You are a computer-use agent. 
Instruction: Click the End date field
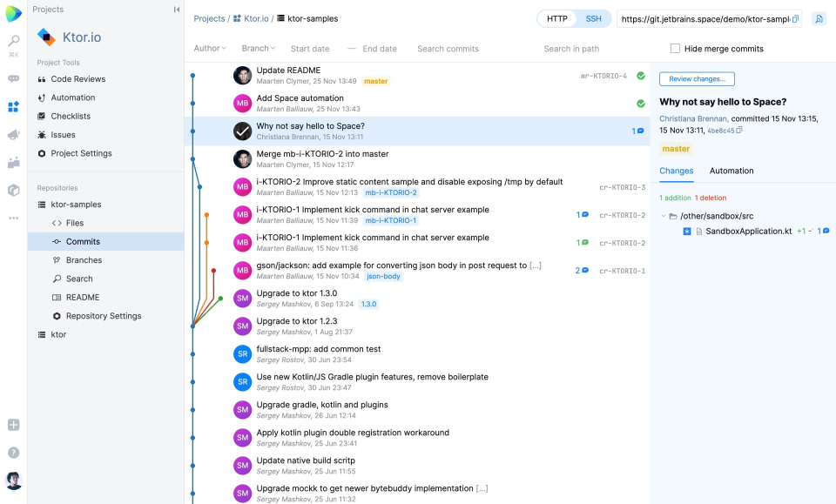pyautogui.click(x=380, y=49)
